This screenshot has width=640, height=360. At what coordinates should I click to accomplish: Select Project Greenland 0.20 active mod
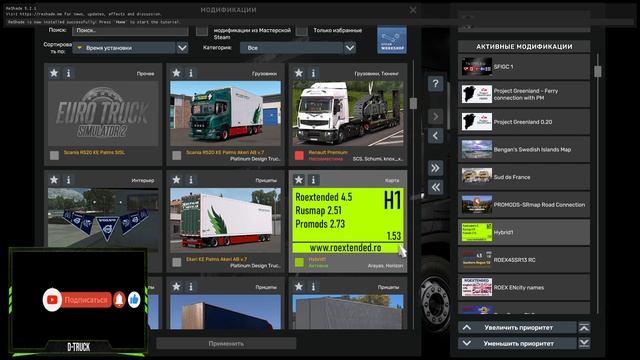(524, 122)
